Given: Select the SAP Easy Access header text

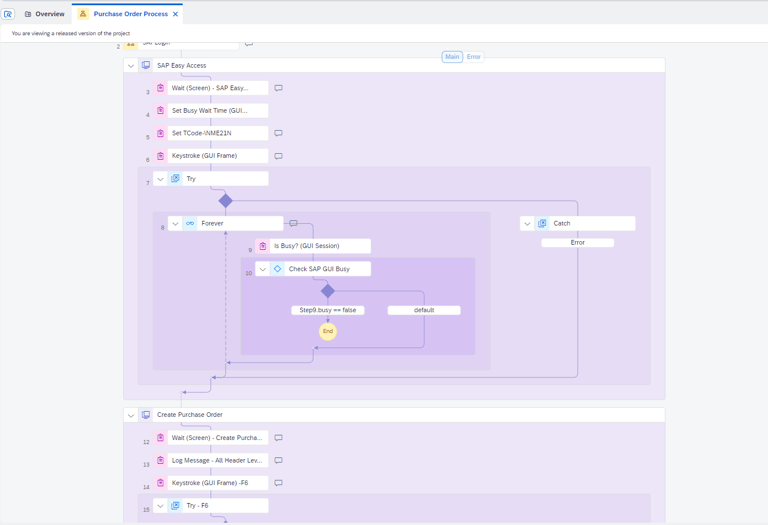Looking at the screenshot, I should 181,66.
